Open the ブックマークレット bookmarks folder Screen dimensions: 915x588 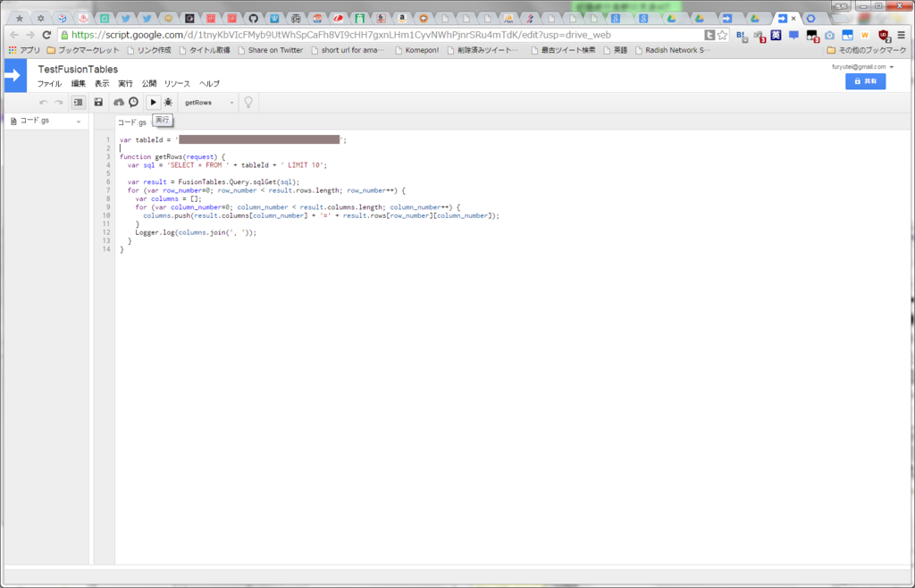[x=83, y=50]
